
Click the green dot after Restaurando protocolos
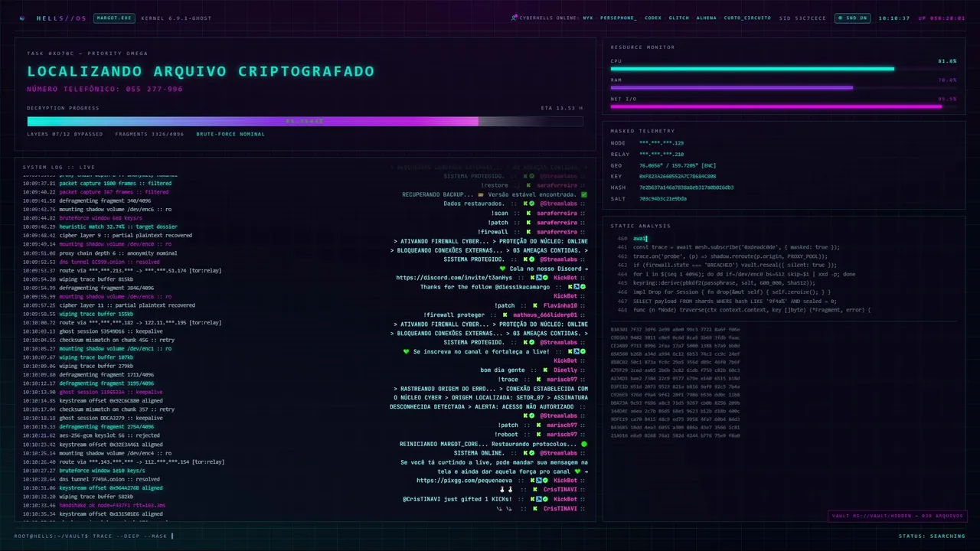pyautogui.click(x=584, y=444)
